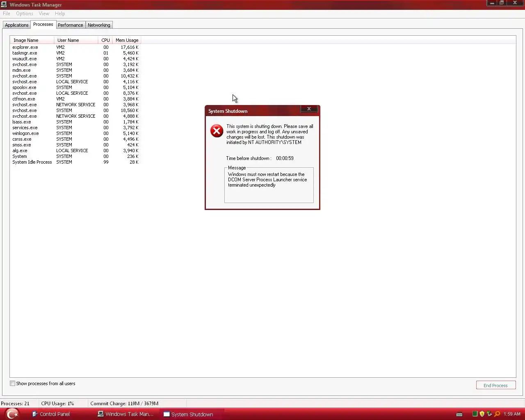525x420 pixels.
Task: Click the Processes: 21 status bar entry
Action: tap(15, 404)
